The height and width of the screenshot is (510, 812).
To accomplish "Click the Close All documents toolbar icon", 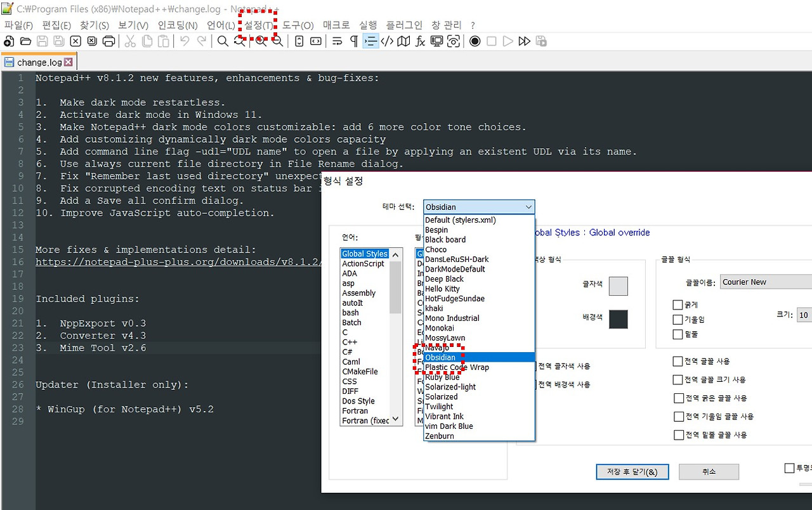I will click(92, 41).
